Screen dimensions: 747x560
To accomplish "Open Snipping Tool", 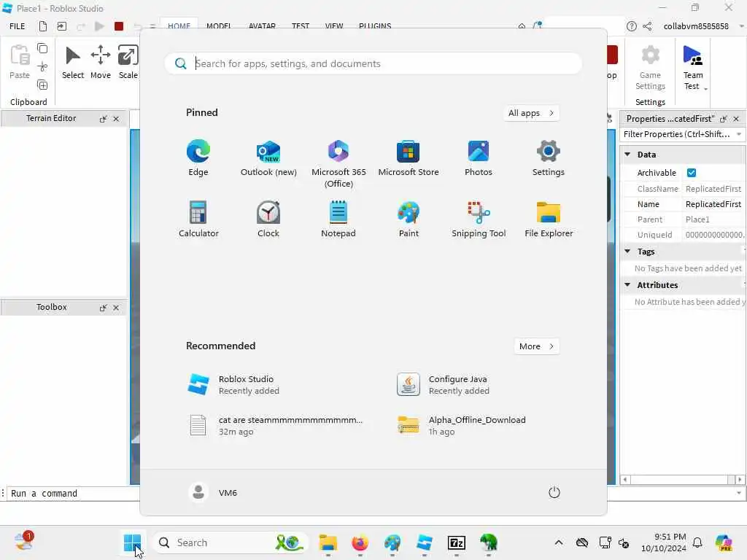I will (479, 219).
